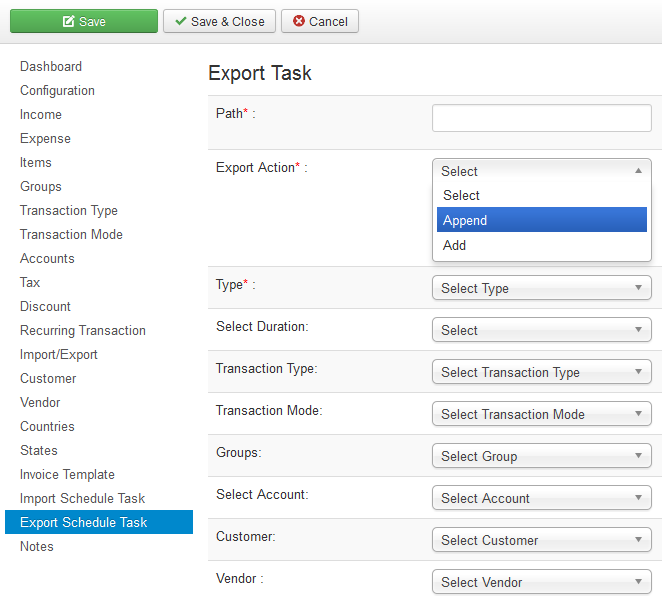Open the Notes page
Viewport: 662px width, 604px height.
[36, 547]
